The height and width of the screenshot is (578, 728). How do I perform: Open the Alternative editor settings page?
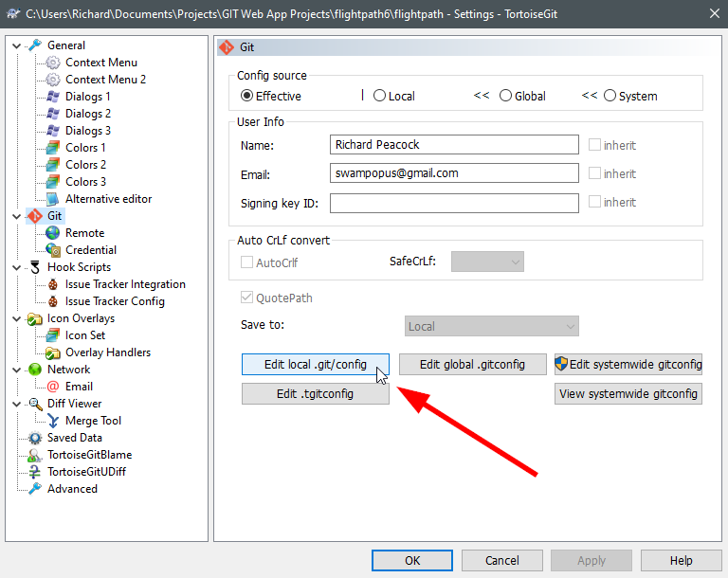pyautogui.click(x=109, y=199)
